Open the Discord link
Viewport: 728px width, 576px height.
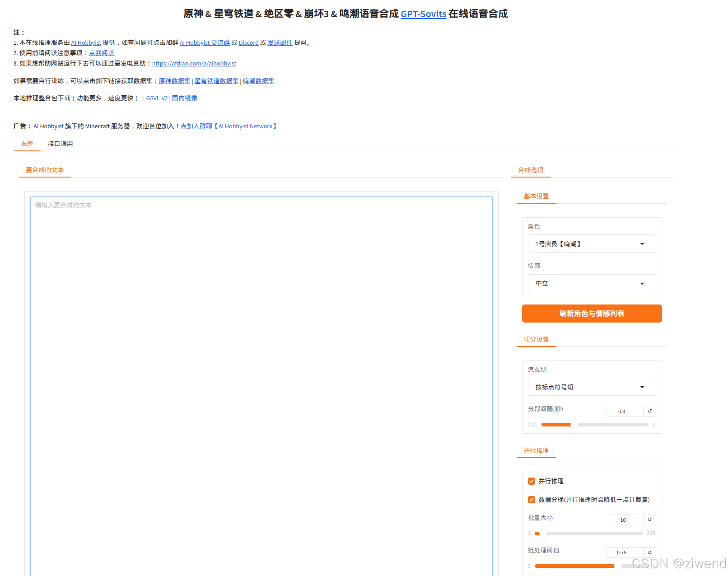pos(248,43)
